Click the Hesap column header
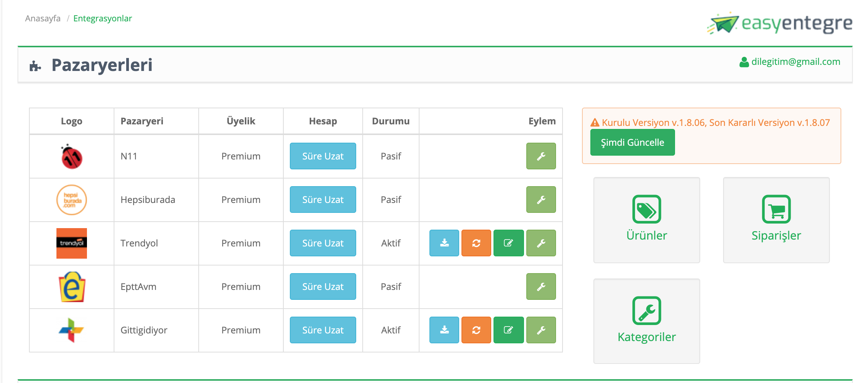 click(x=323, y=121)
